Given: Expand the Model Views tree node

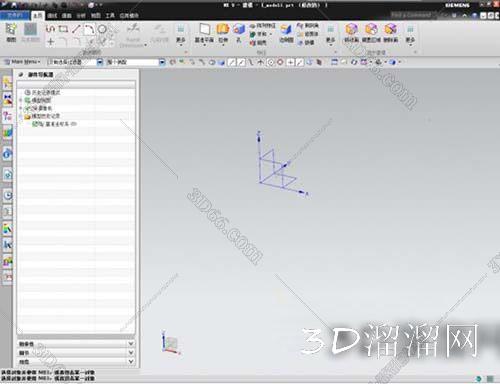Looking at the screenshot, I should 21,100.
